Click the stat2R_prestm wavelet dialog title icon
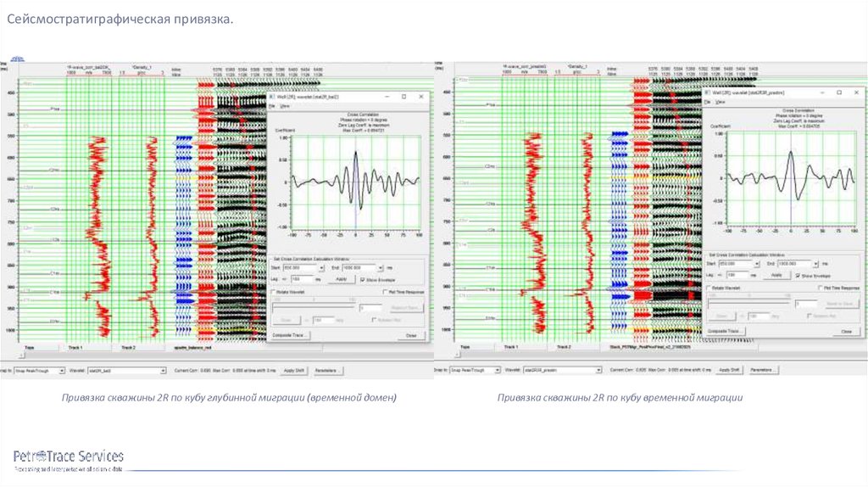The image size is (868, 487). point(708,93)
